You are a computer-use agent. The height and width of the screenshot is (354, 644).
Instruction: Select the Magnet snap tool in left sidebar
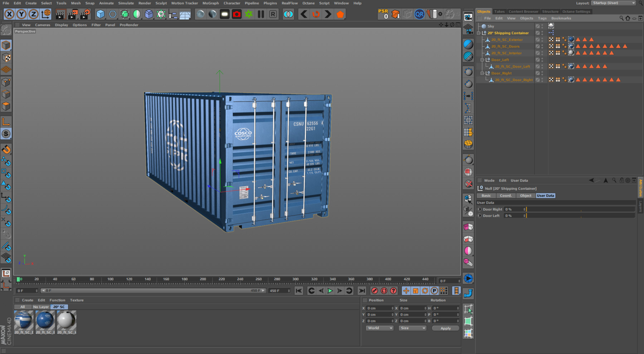pos(6,149)
